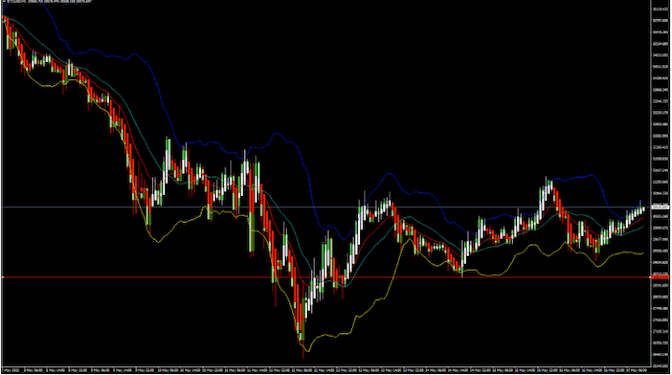Click the bottommost price label on the price axis
The image size is (672, 375).
coord(660,366)
